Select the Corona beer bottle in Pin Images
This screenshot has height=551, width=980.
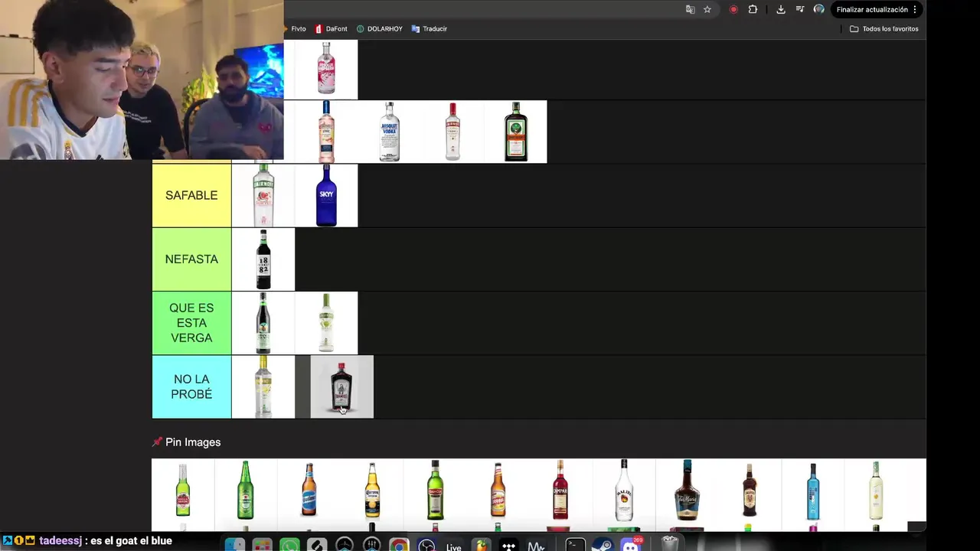(x=372, y=490)
